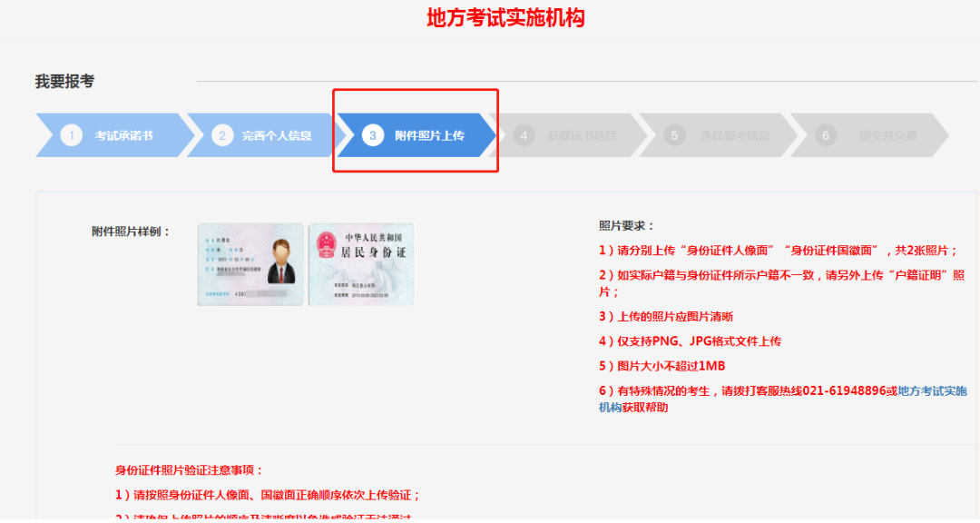Screen dimensions: 980x523
Task: Click the step 6 number circle
Action: click(x=824, y=135)
